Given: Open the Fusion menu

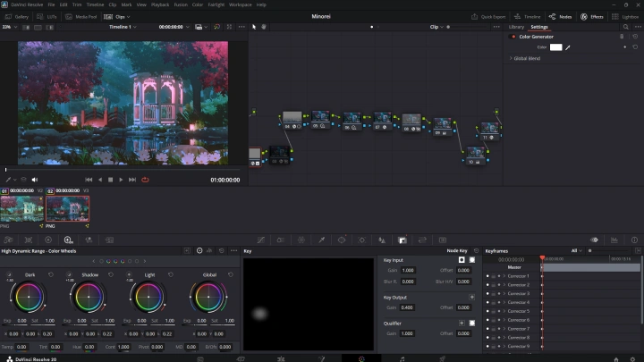Looking at the screenshot, I should pos(181,5).
